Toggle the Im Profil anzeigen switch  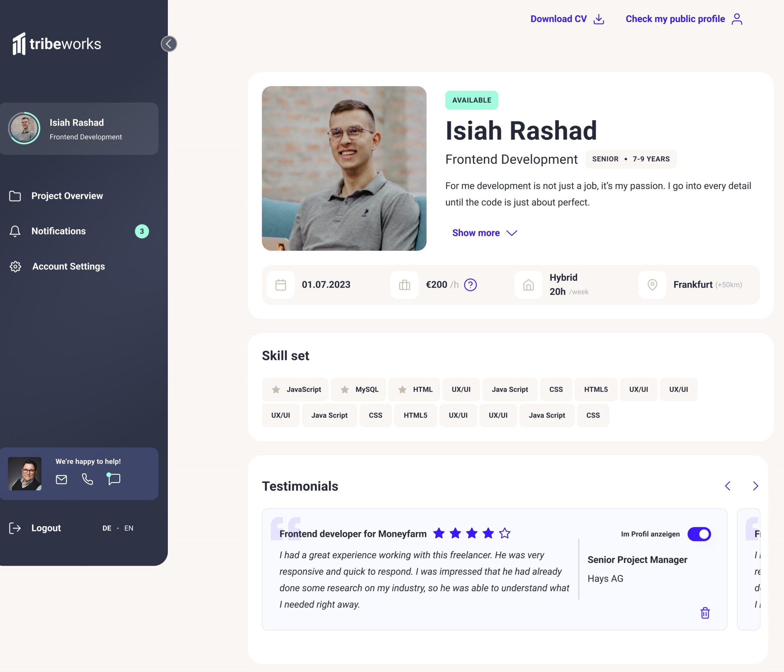(x=699, y=534)
